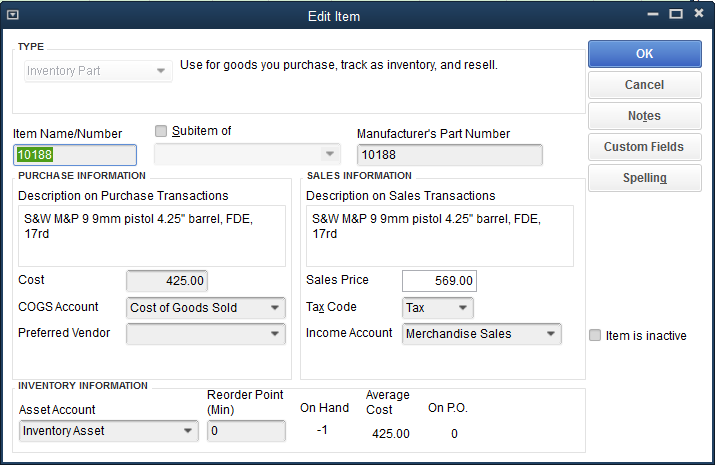Click the INVENTORY INFORMATION heading

[x=83, y=386]
